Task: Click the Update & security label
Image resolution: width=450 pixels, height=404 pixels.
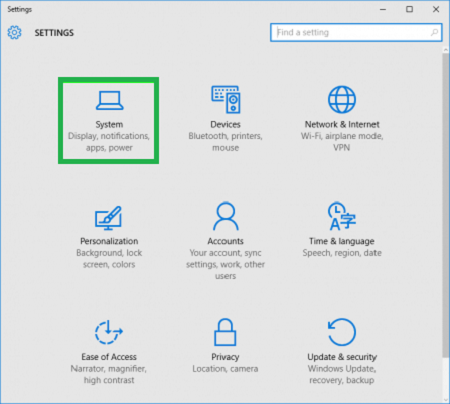Action: click(x=342, y=357)
